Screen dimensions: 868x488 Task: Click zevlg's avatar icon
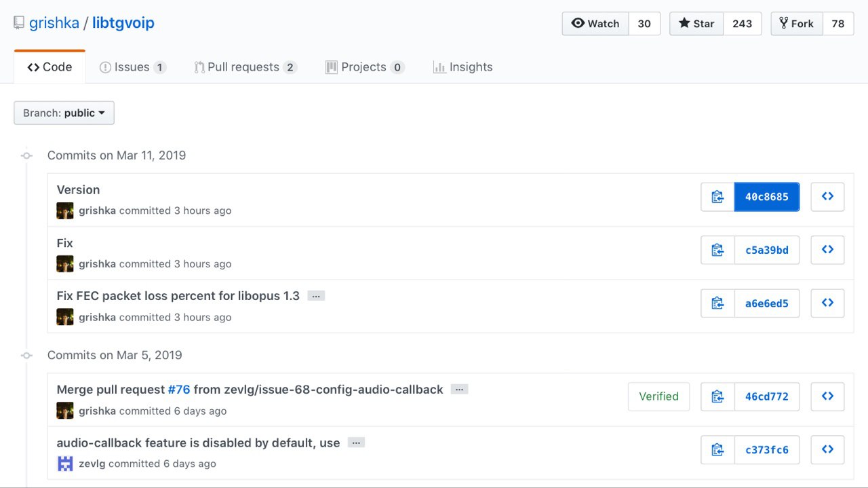[x=65, y=464]
